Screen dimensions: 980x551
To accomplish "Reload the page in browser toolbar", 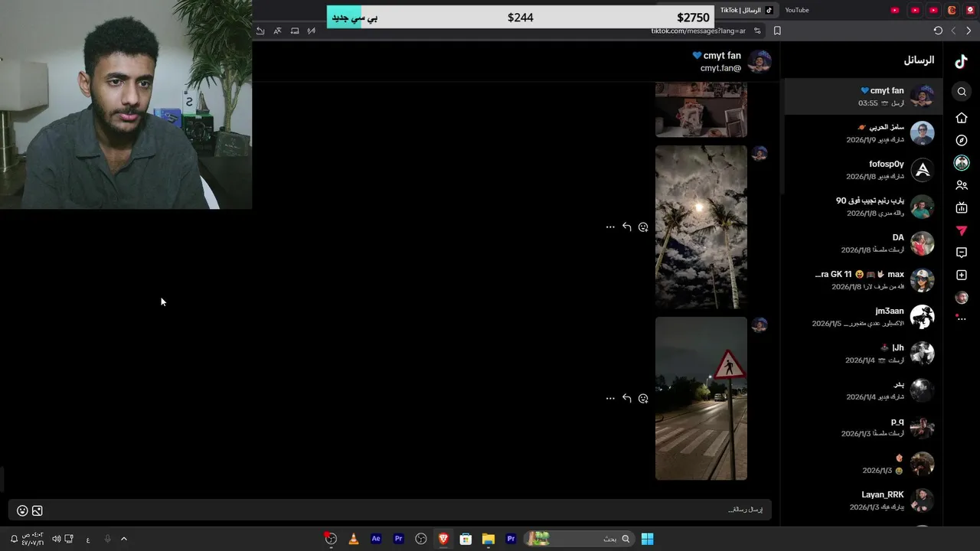I will [x=938, y=31].
